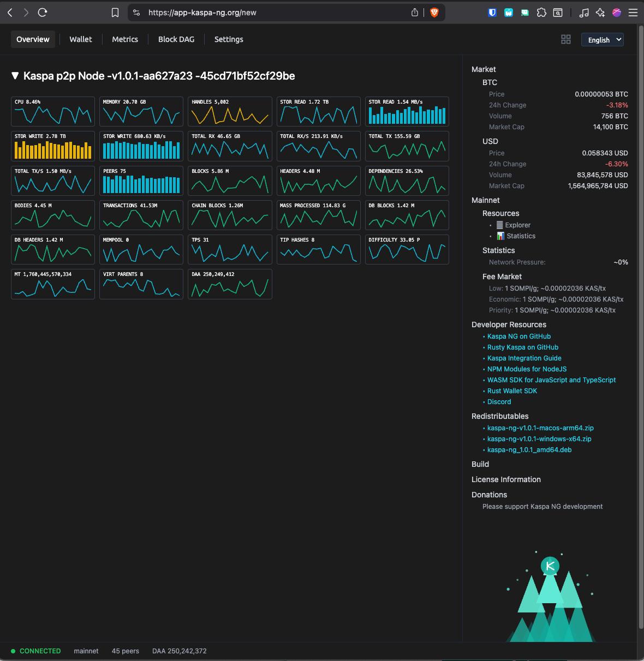Click the address bar URL field
This screenshot has height=661, width=644.
pos(273,13)
